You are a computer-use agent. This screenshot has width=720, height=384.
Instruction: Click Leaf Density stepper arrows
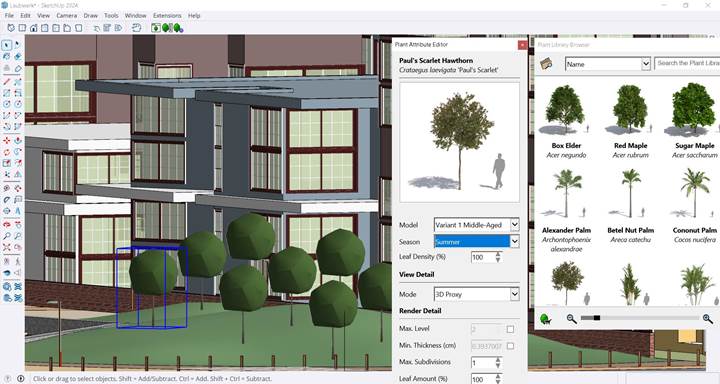(498, 257)
